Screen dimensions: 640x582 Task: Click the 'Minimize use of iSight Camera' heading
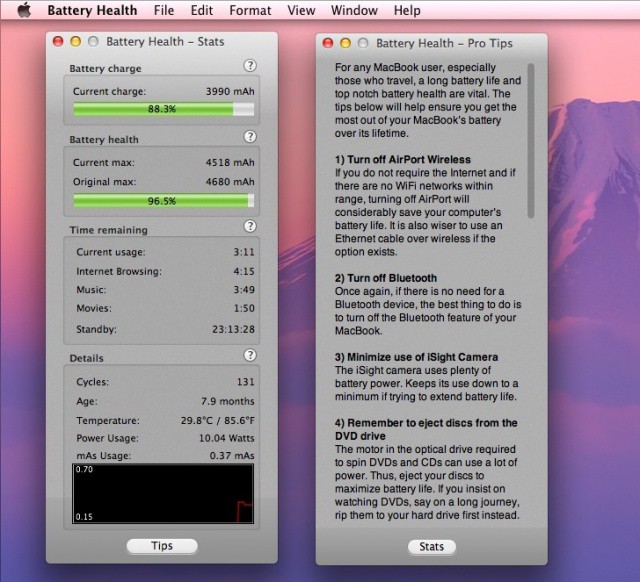point(416,357)
